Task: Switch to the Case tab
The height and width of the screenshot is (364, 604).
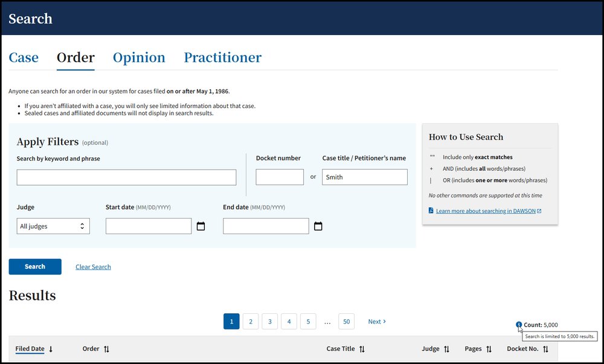Action: (24, 58)
